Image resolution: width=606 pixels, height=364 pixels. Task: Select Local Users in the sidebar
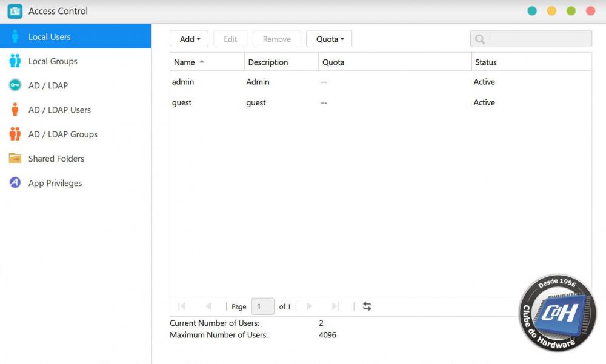click(x=50, y=37)
